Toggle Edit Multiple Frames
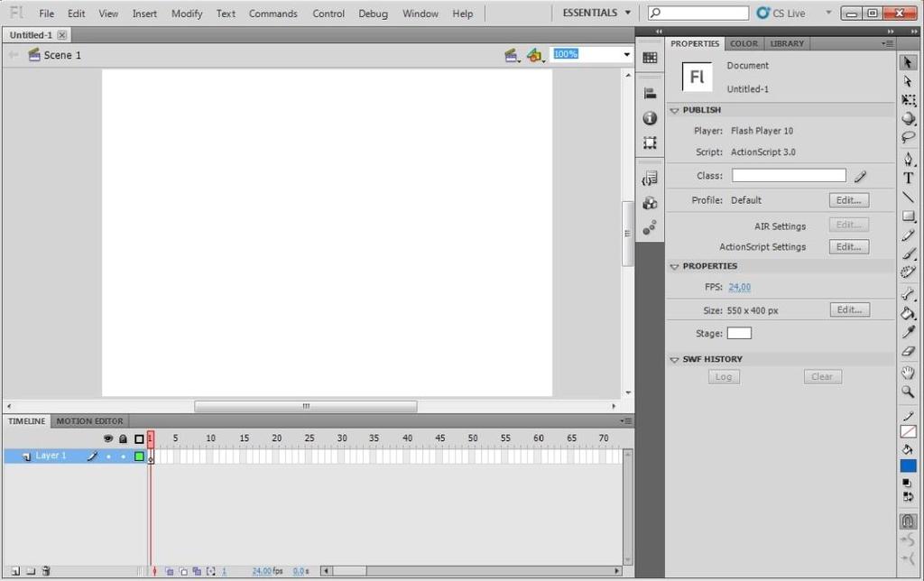This screenshot has width=924, height=581. tap(197, 571)
